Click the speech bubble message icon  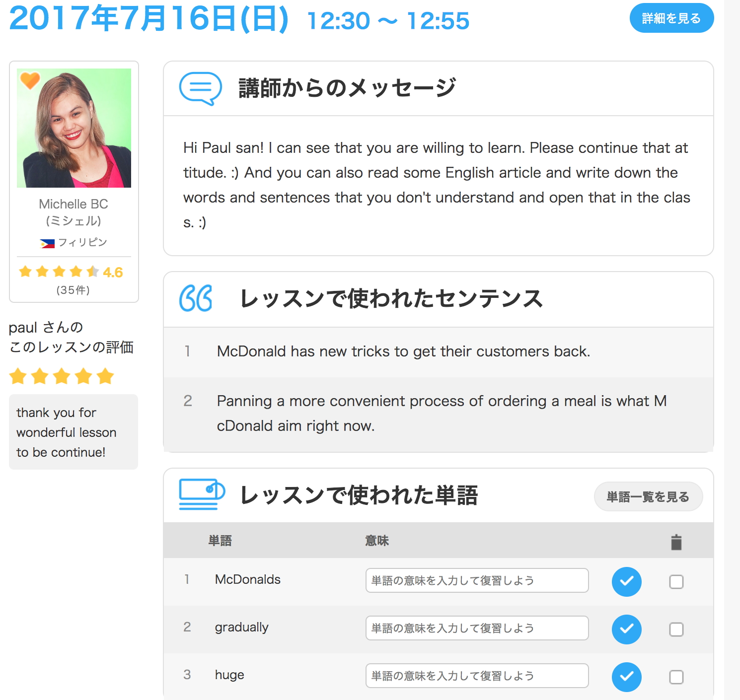201,88
